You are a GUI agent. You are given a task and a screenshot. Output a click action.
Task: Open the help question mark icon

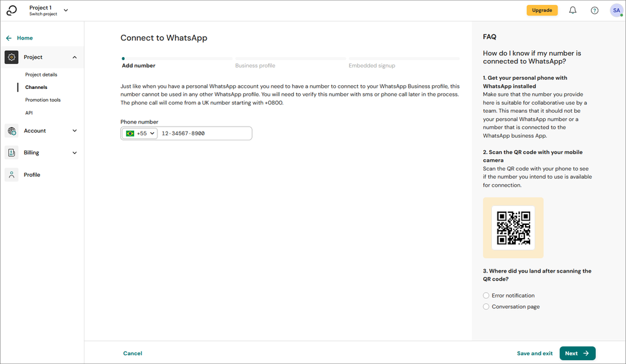tap(595, 11)
